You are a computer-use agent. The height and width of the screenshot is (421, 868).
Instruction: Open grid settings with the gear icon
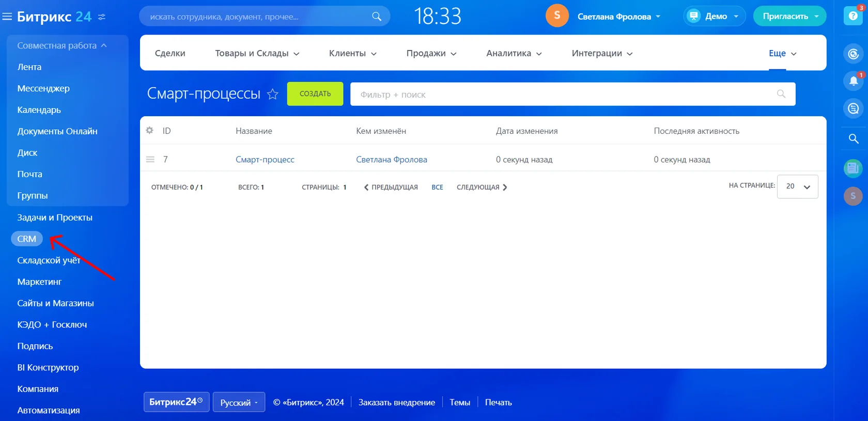(x=150, y=130)
